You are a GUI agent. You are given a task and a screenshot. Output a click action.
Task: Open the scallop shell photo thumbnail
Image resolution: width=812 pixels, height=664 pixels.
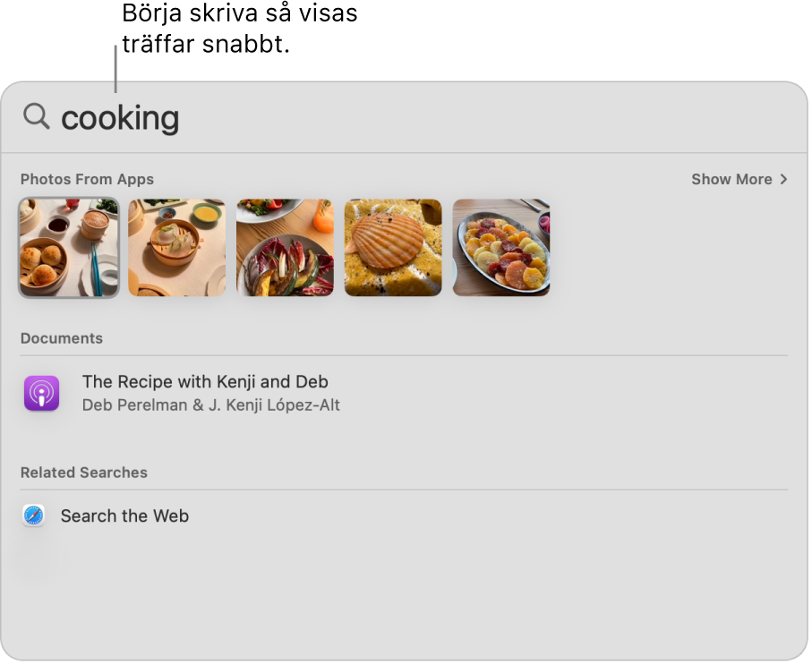393,248
